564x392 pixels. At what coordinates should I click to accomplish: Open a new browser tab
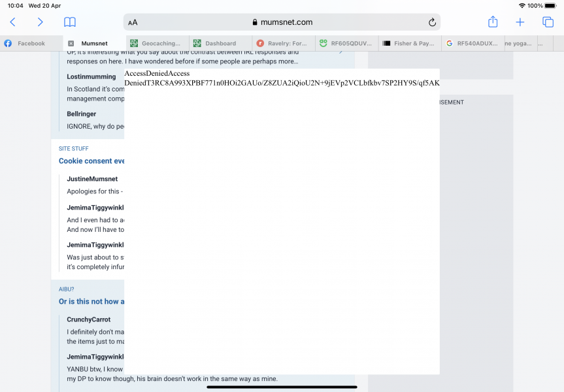tap(520, 22)
